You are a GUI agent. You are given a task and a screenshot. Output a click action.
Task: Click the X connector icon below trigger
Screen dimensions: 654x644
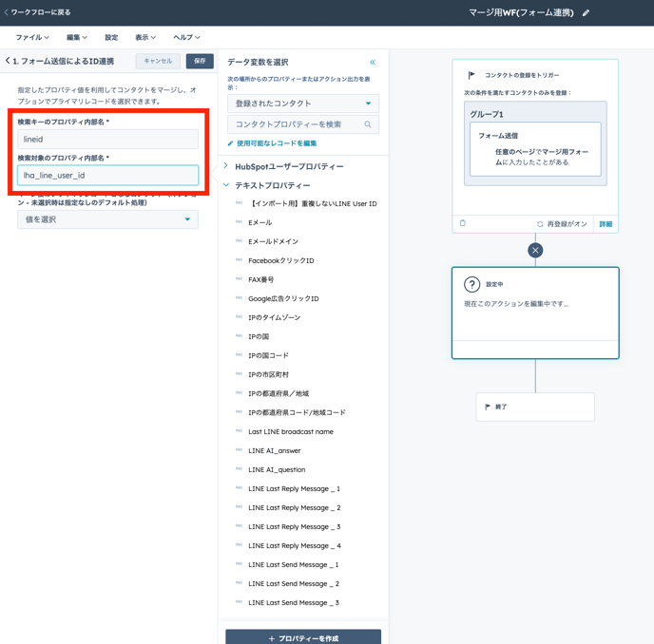pos(535,250)
